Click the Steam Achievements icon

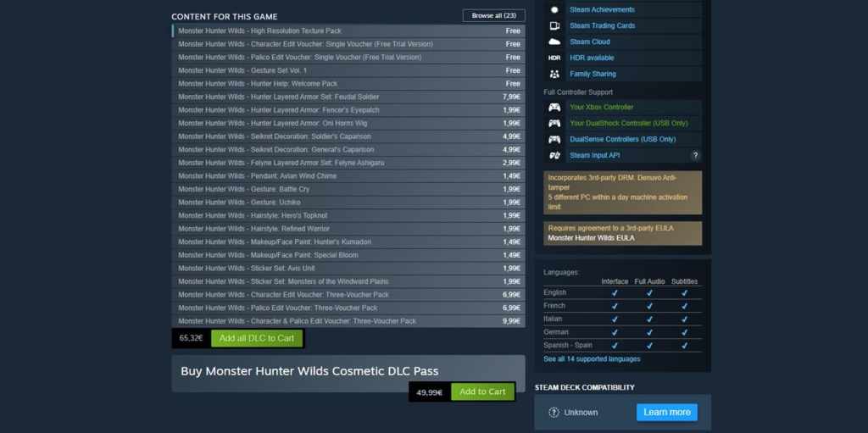[554, 10]
